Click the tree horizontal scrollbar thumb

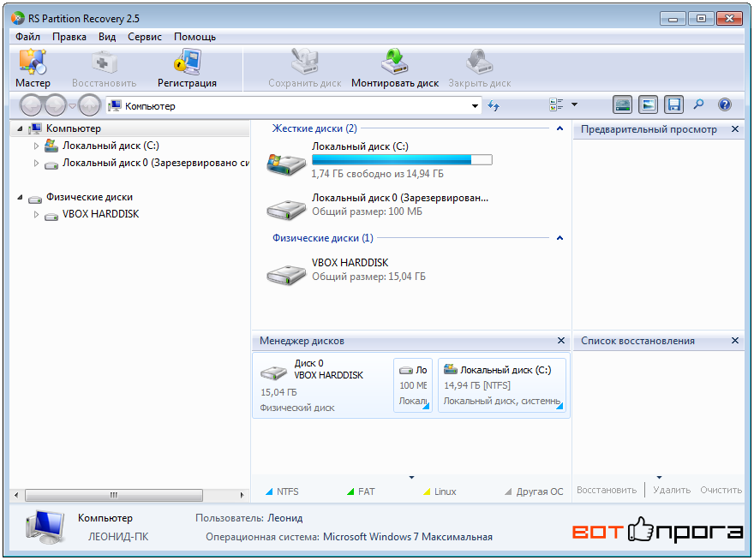tap(114, 495)
